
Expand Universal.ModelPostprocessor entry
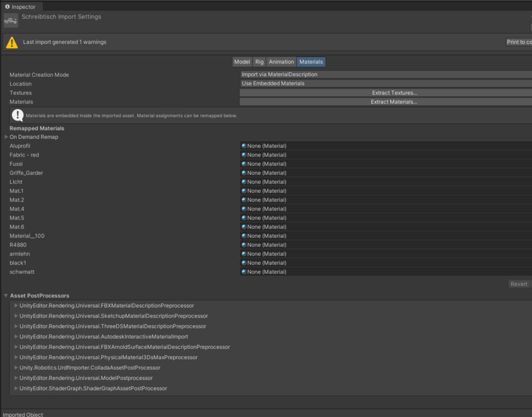coord(16,378)
